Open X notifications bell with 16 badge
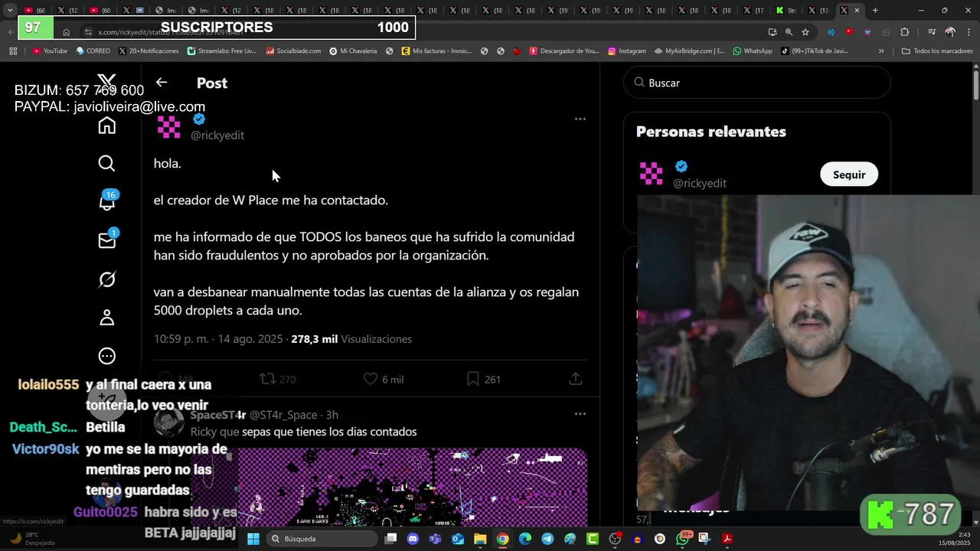This screenshot has height=551, width=980. pyautogui.click(x=107, y=202)
